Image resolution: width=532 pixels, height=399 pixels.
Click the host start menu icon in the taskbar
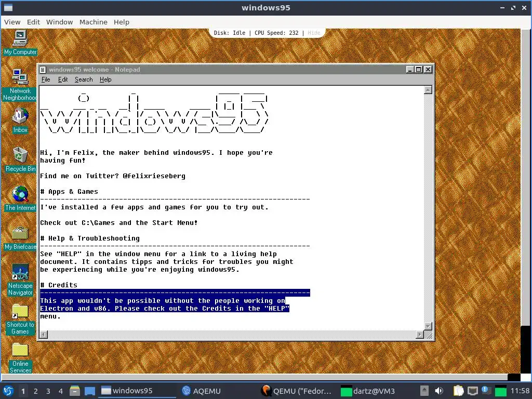pos(8,391)
